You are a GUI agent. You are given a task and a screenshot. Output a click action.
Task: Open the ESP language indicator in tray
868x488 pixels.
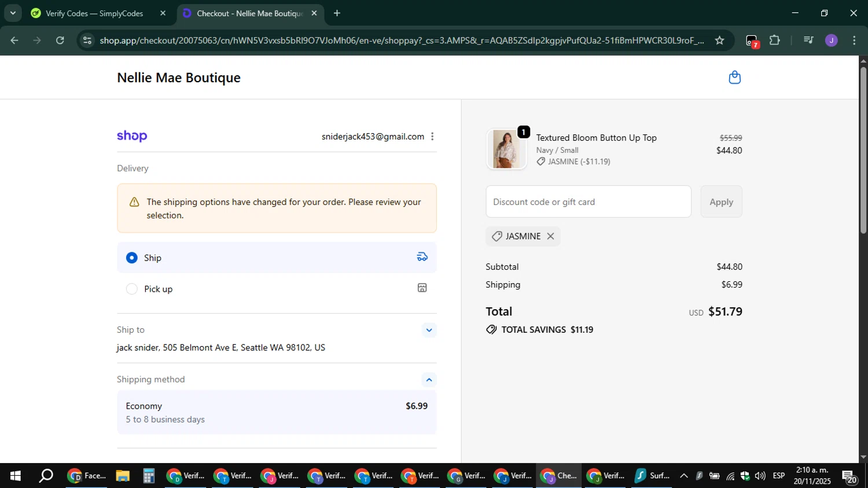pyautogui.click(x=779, y=476)
